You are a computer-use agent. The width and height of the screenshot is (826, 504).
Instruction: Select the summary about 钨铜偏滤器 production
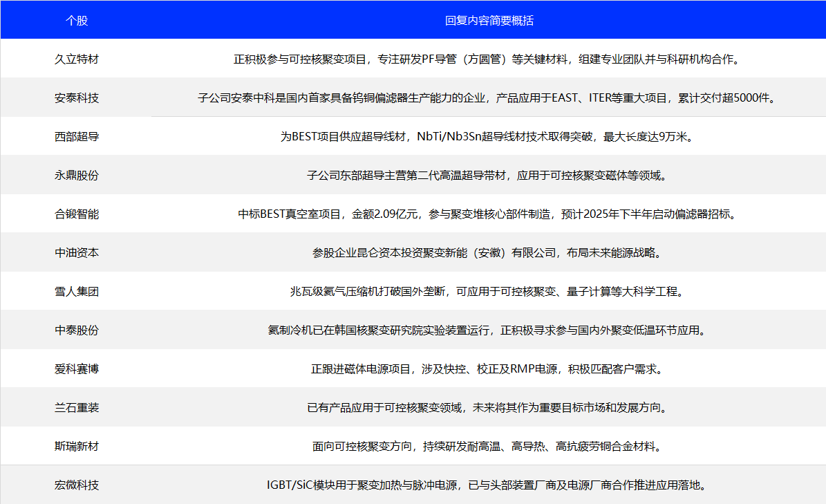coord(487,97)
